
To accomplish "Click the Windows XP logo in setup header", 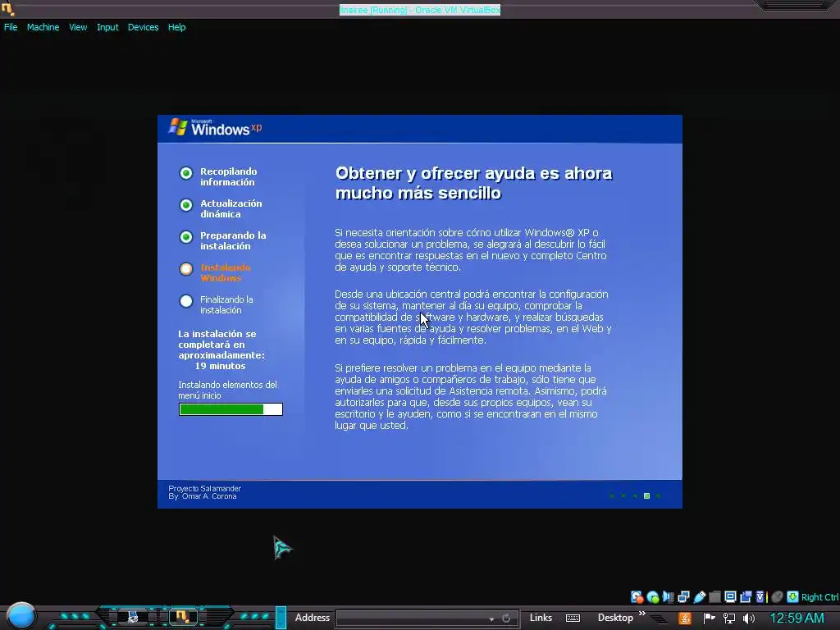I will (x=216, y=127).
